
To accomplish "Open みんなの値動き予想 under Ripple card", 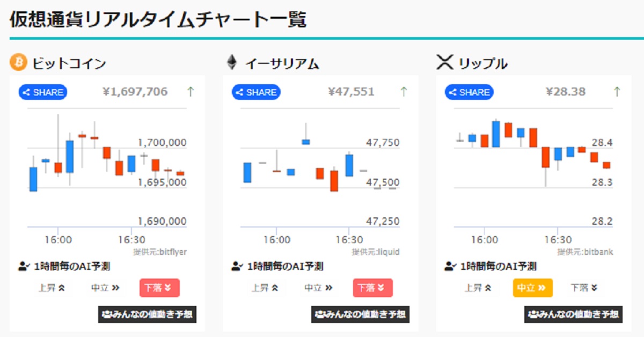I will pos(573,314).
